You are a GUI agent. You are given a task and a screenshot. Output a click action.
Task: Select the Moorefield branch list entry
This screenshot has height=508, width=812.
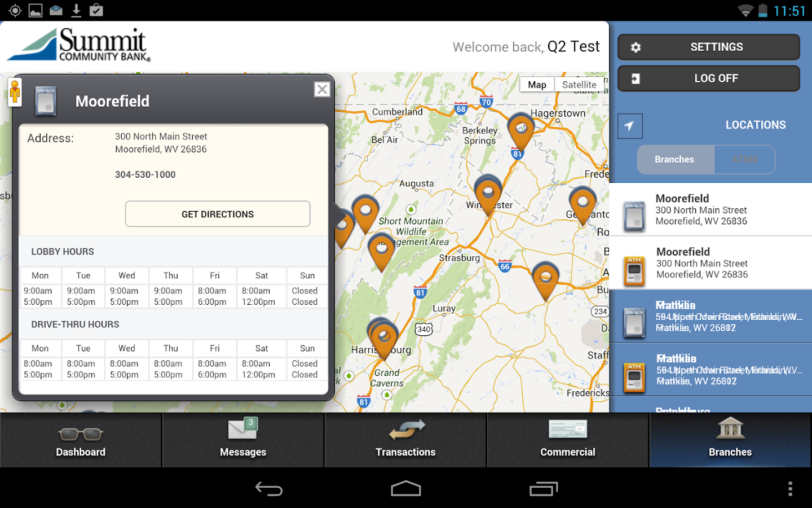(710, 209)
